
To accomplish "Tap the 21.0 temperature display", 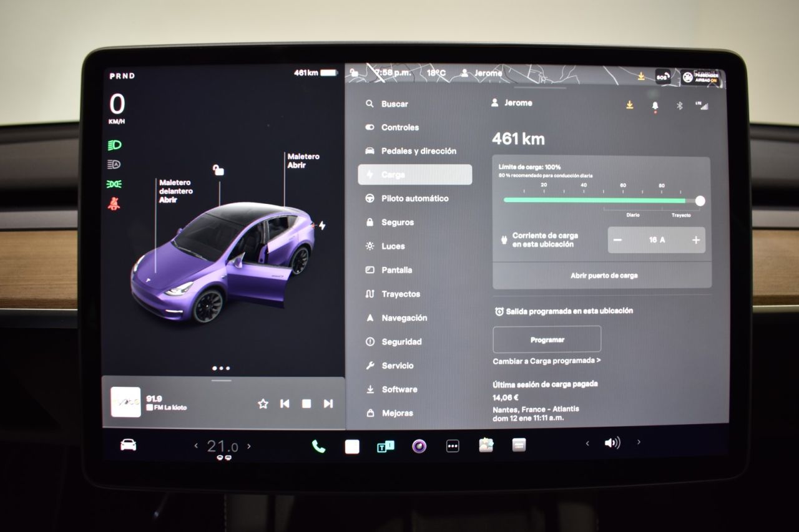I will pyautogui.click(x=222, y=447).
